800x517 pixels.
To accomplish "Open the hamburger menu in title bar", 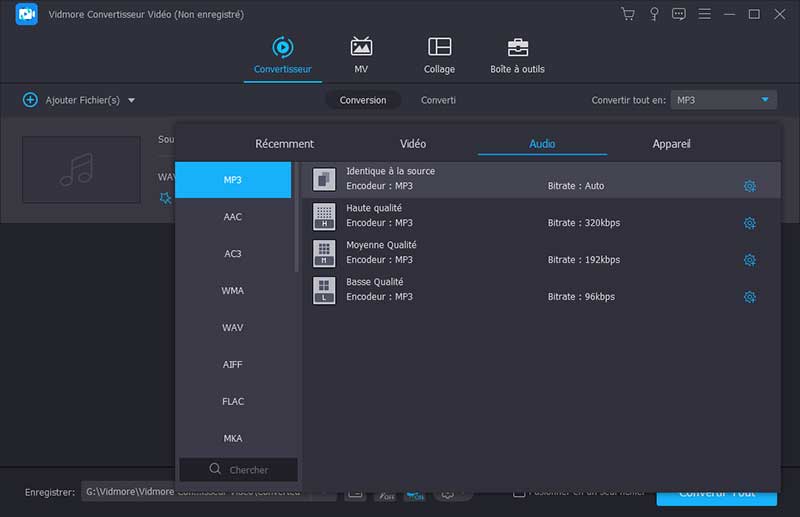I will point(705,14).
